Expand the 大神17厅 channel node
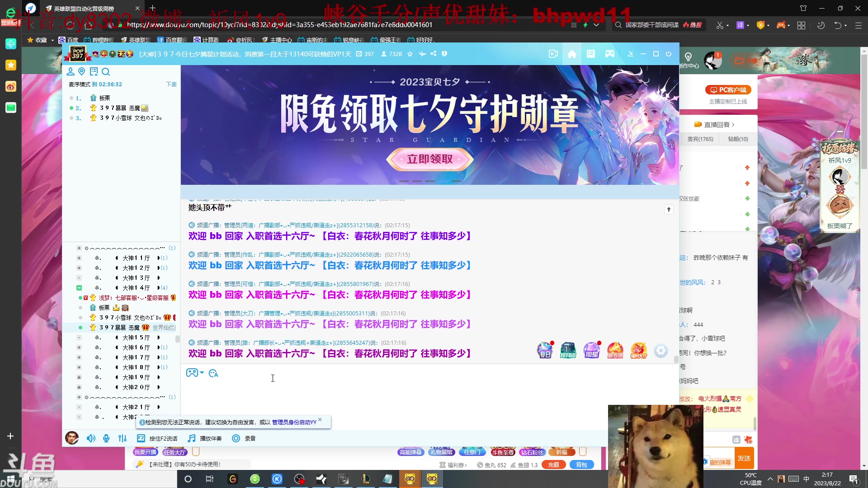 79,357
